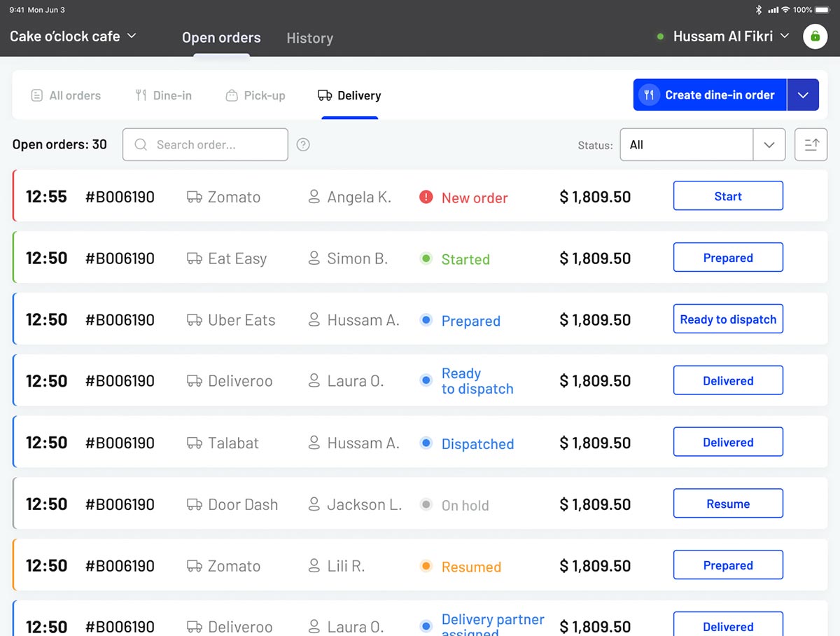
Task: Click the person icon beside Angela K.
Action: (x=314, y=197)
